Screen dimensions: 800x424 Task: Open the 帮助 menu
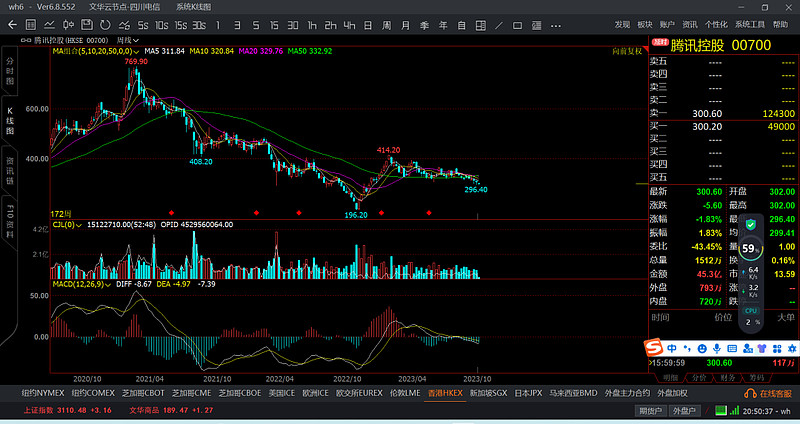point(780,24)
